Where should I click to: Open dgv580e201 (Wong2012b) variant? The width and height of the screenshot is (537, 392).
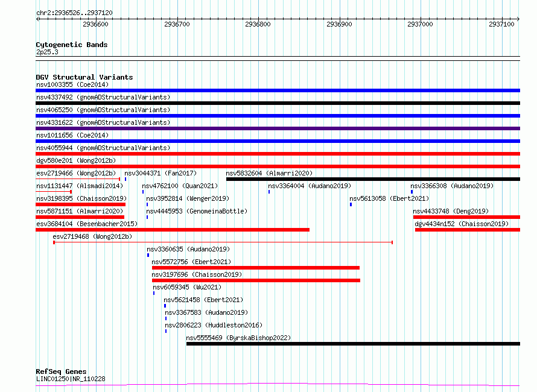pyautogui.click(x=76, y=160)
